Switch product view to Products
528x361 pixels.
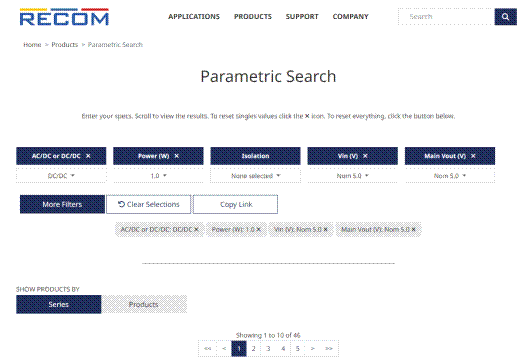point(144,304)
